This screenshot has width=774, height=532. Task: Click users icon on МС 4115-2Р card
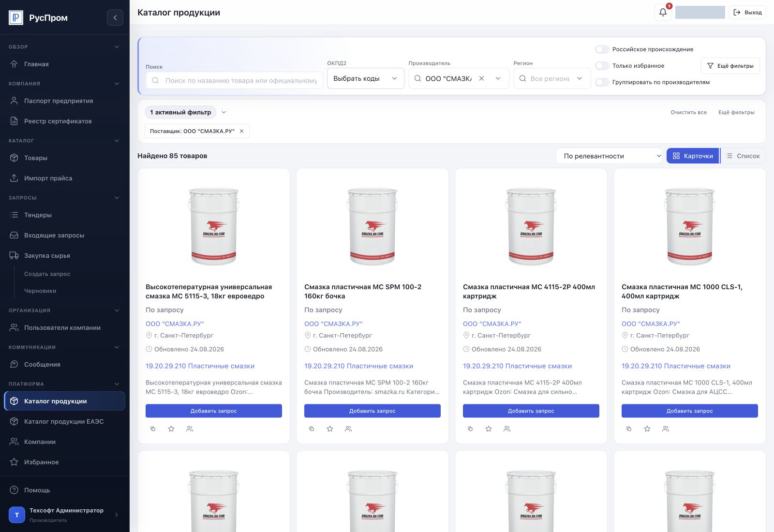pos(507,429)
